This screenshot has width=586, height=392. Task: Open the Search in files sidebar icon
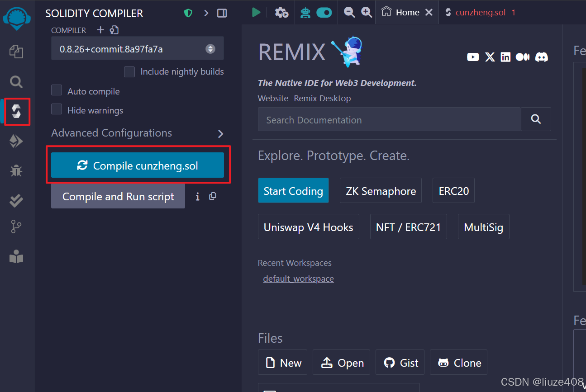[x=16, y=82]
